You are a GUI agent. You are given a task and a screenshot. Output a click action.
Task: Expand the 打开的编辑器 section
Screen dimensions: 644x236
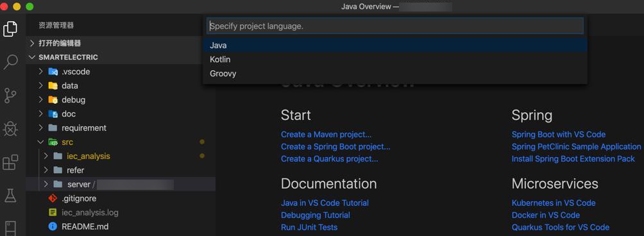click(33, 43)
